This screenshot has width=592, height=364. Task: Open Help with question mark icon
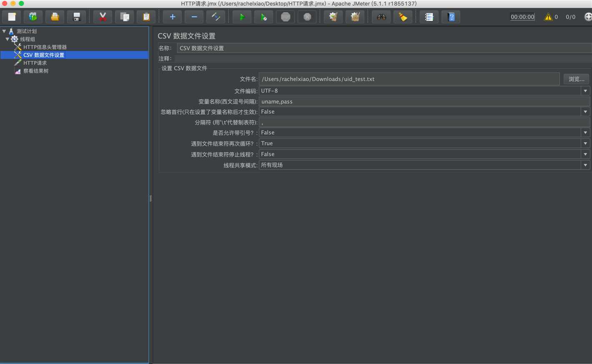coord(451,17)
